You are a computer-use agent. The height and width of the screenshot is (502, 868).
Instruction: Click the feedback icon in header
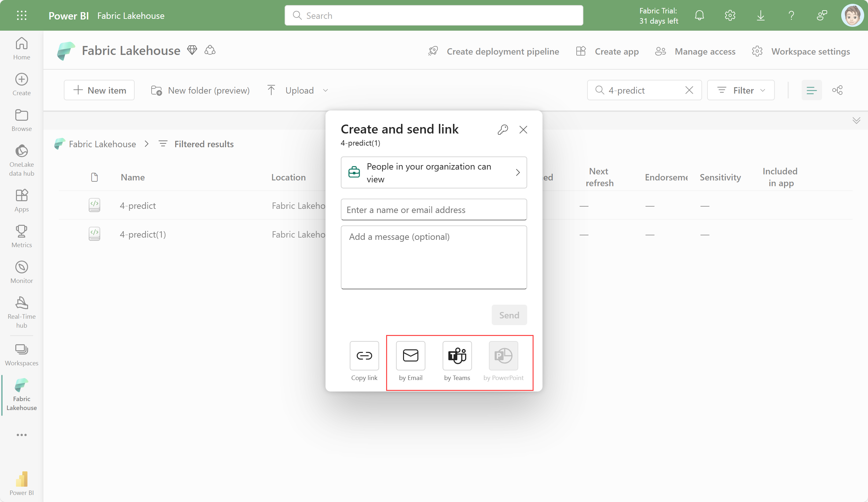(x=822, y=16)
